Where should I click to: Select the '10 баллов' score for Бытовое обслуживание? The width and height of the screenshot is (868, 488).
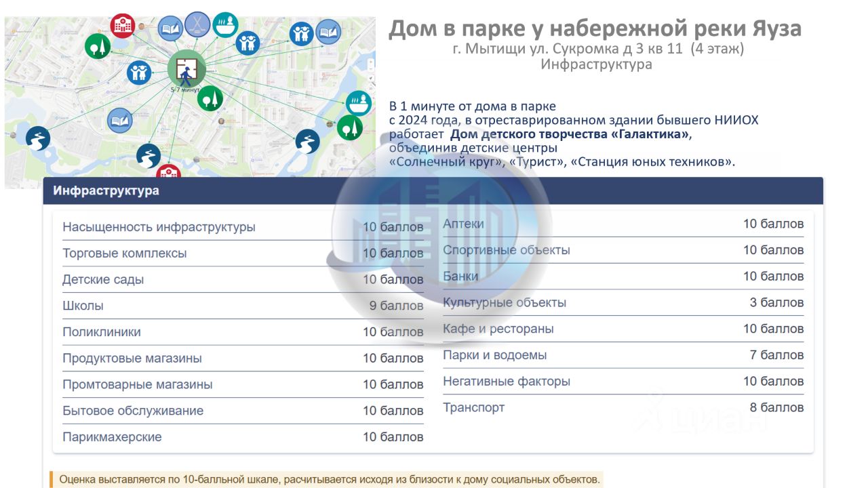(x=393, y=411)
